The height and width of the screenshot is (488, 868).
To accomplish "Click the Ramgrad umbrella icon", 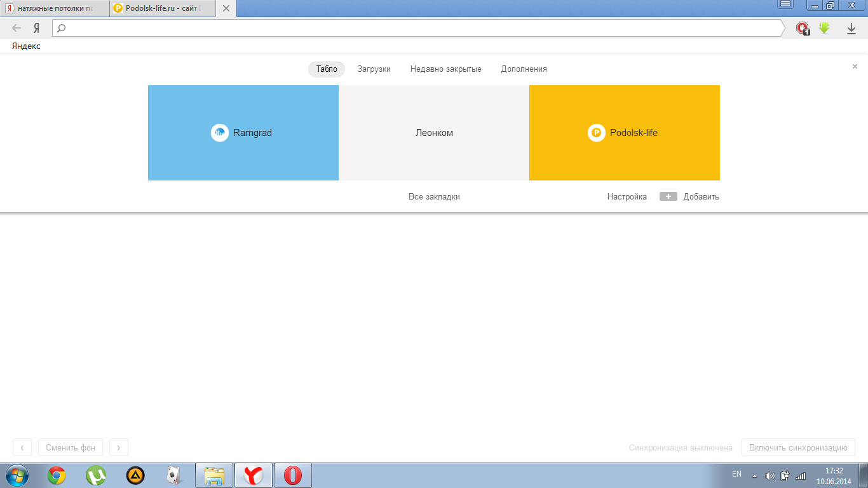I will 220,133.
